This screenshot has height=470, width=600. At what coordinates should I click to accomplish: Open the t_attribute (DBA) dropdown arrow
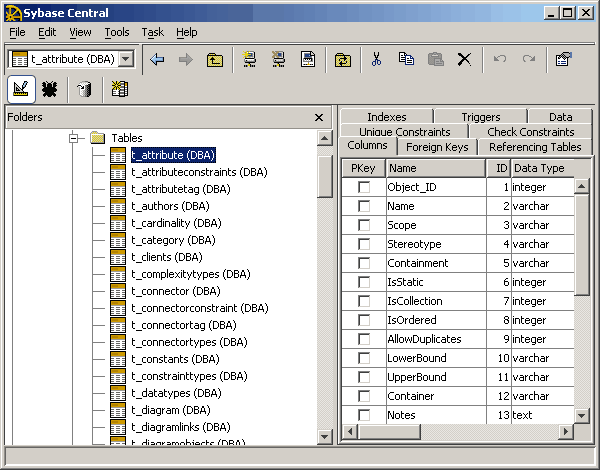tap(126, 59)
